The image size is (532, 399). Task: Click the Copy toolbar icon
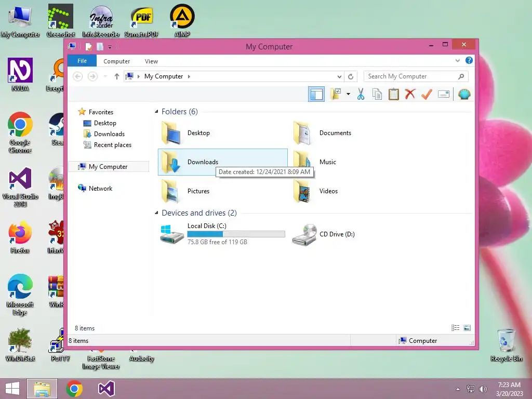tap(377, 94)
